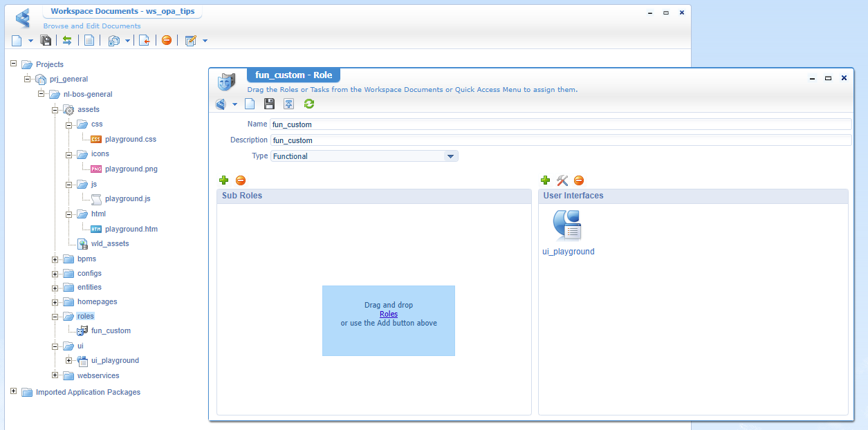Screen dimensions: 868x430
Task: Expand Imported Application Packages
Action: [x=14, y=392]
